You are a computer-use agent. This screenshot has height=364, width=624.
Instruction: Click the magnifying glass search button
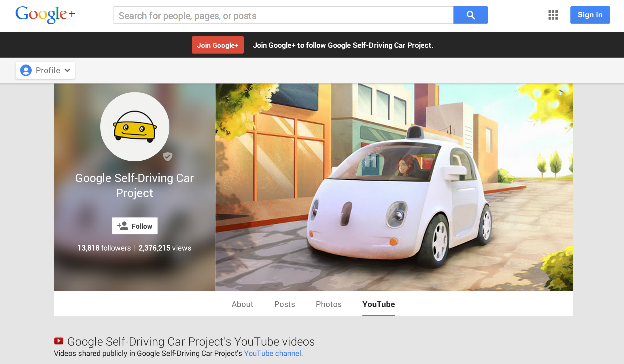470,15
